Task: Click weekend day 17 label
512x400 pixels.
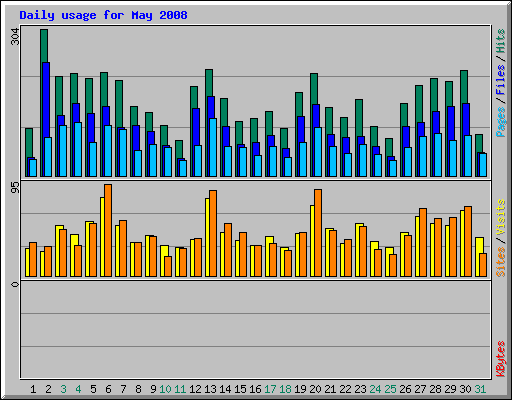Action: [270, 389]
